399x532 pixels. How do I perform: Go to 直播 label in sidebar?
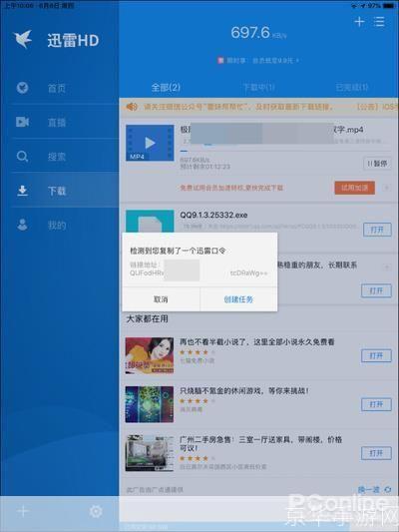pos(57,122)
